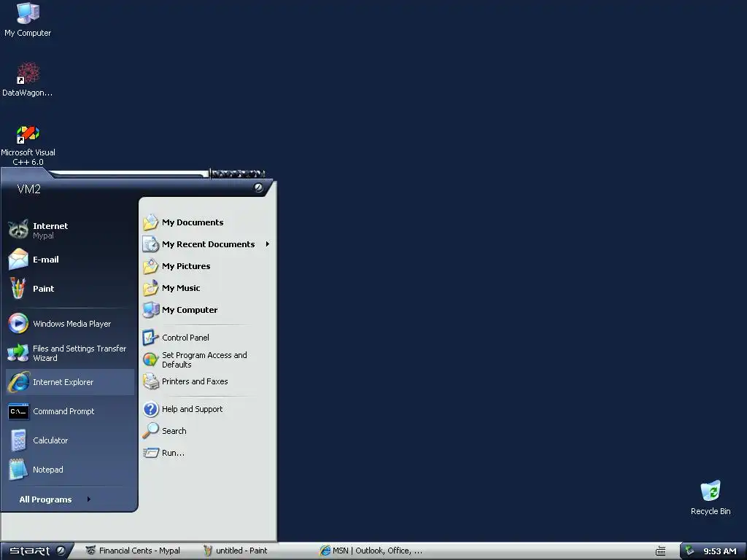Open My Computer desktop icon
The width and height of the screenshot is (747, 560).
[x=28, y=20]
